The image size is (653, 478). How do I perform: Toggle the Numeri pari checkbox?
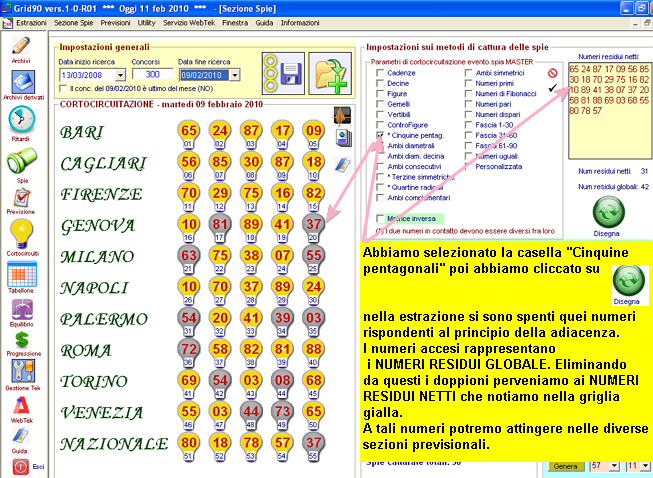[469, 104]
